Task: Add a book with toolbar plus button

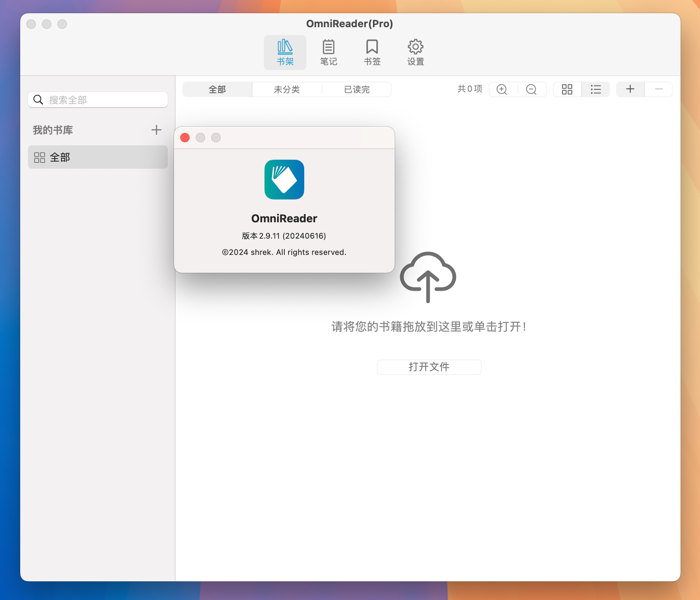Action: 630,89
